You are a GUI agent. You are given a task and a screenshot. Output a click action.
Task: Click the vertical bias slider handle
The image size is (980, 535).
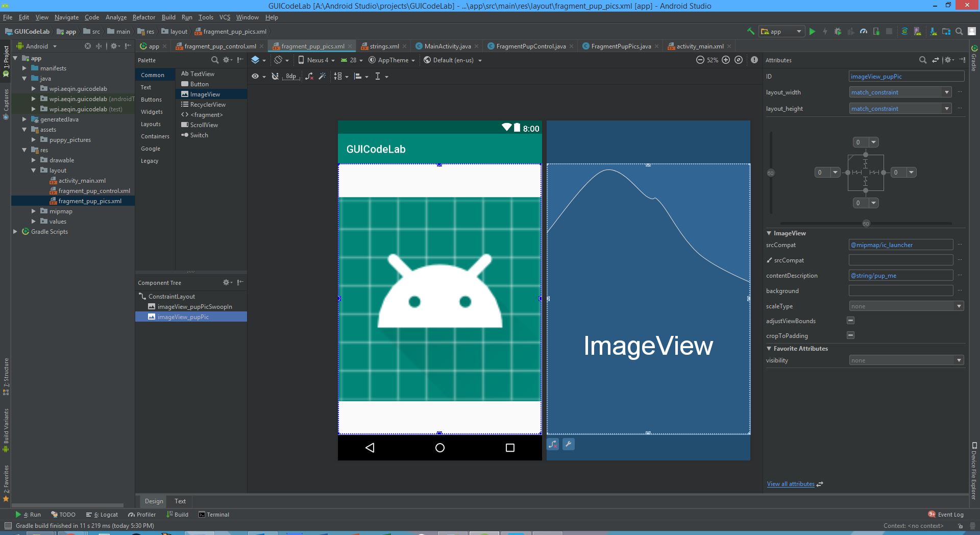pyautogui.click(x=771, y=173)
